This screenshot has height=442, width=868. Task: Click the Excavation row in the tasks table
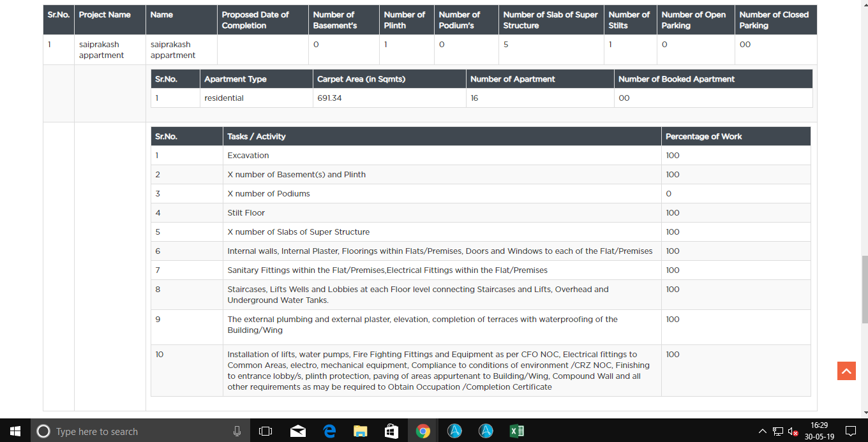pos(481,156)
